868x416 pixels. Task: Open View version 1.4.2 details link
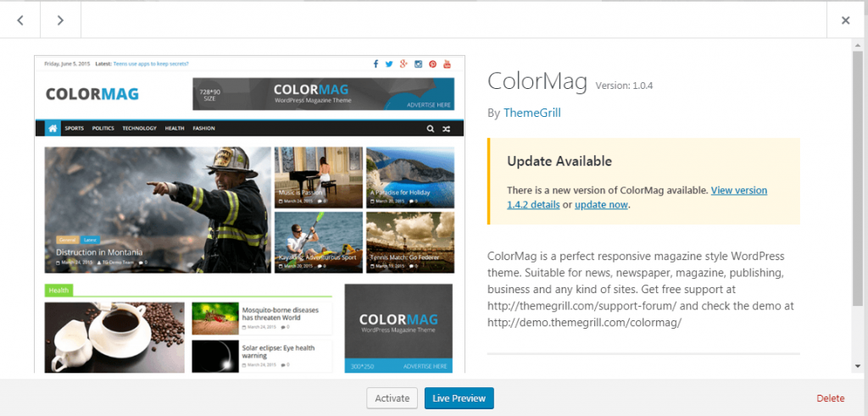click(637, 197)
